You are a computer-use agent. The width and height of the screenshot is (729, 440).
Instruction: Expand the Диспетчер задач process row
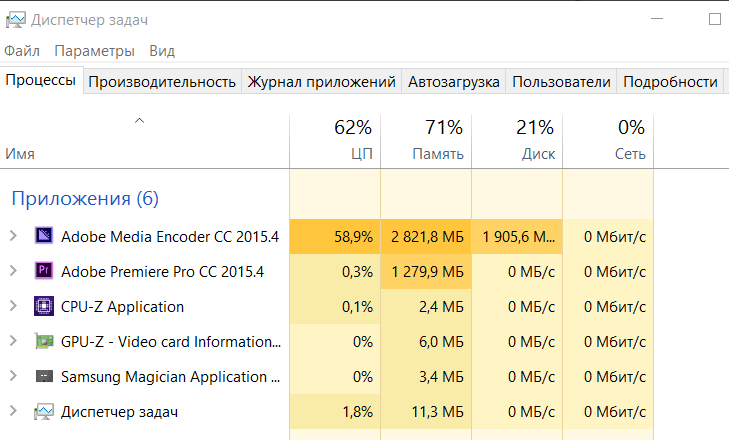pyautogui.click(x=13, y=412)
